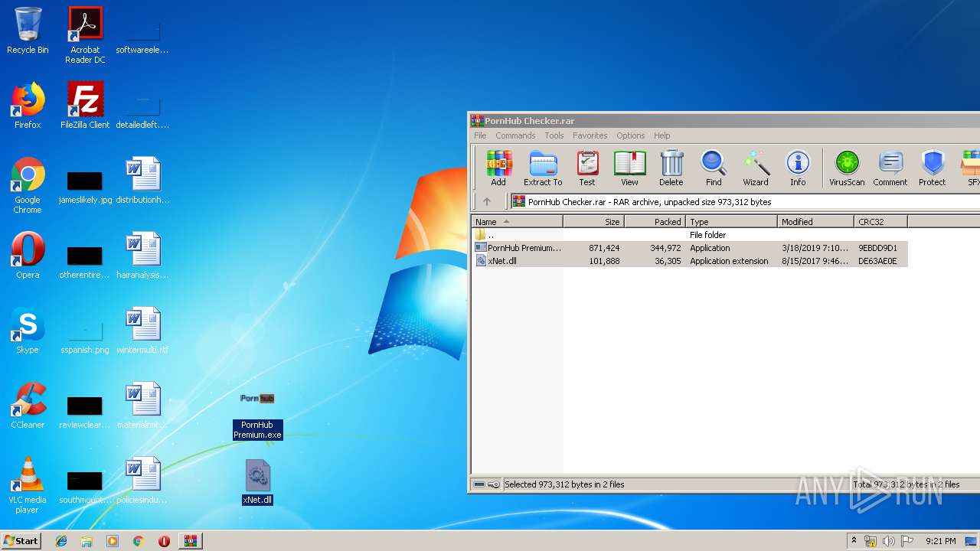
Task: Select VLC media player desktop shortcut
Action: (28, 485)
